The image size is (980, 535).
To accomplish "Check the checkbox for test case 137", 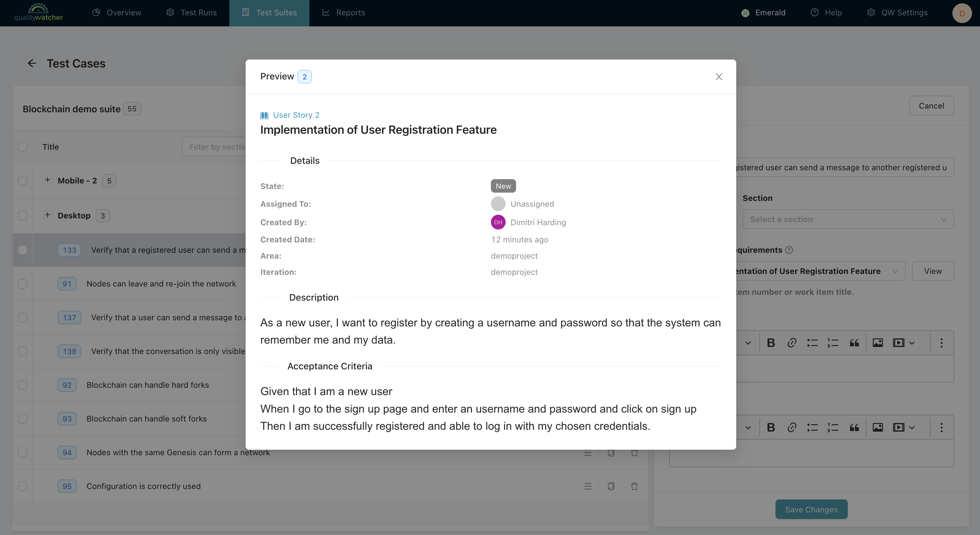I will coord(23,317).
